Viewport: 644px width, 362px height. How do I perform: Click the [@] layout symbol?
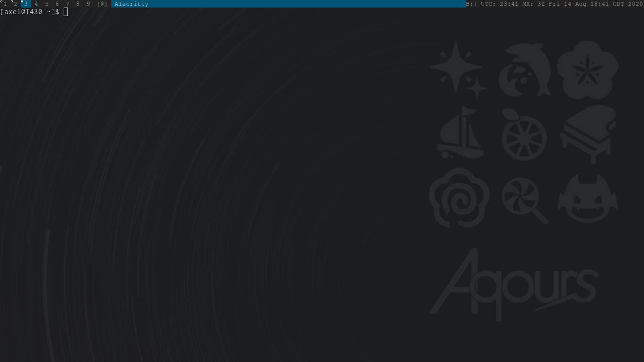click(102, 4)
